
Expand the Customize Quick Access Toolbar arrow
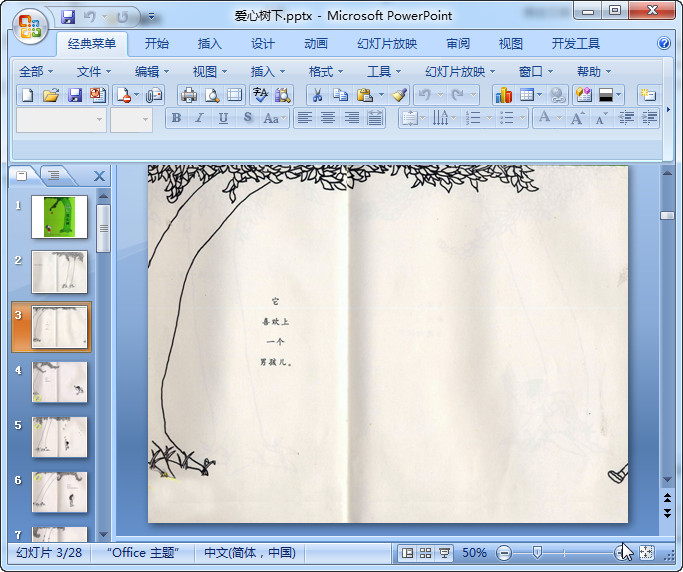(x=151, y=17)
